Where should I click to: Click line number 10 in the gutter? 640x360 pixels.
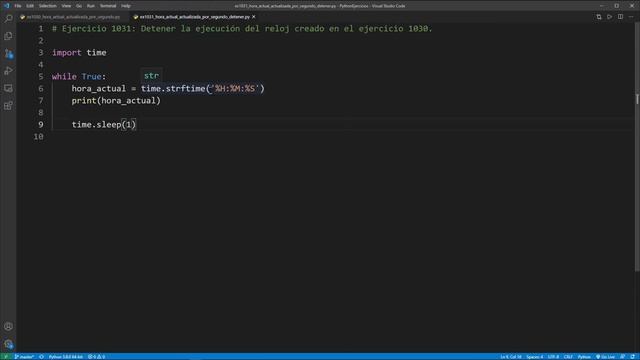point(38,136)
